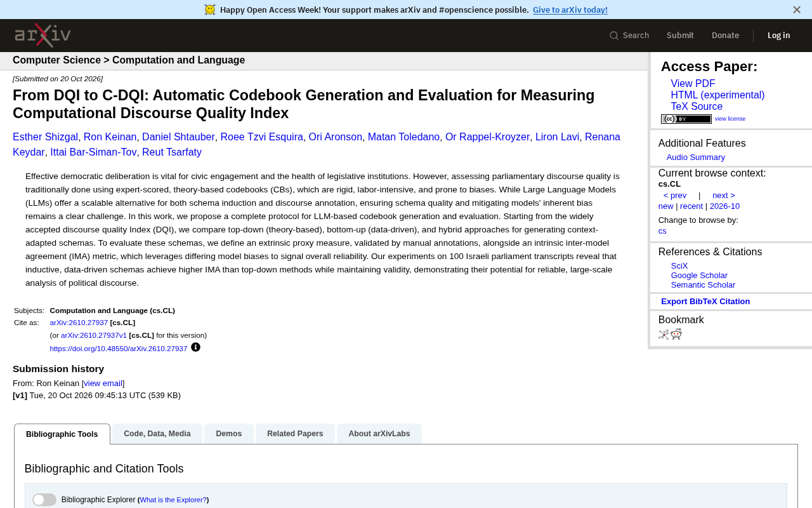Click the arXiv:2610.27937 cite link

pyautogui.click(x=79, y=323)
